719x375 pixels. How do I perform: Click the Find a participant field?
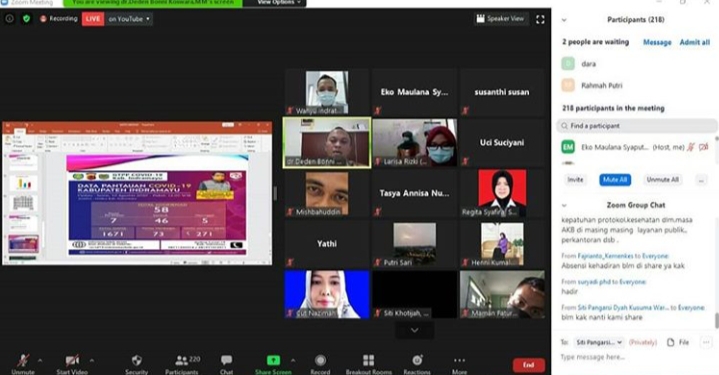(x=636, y=126)
